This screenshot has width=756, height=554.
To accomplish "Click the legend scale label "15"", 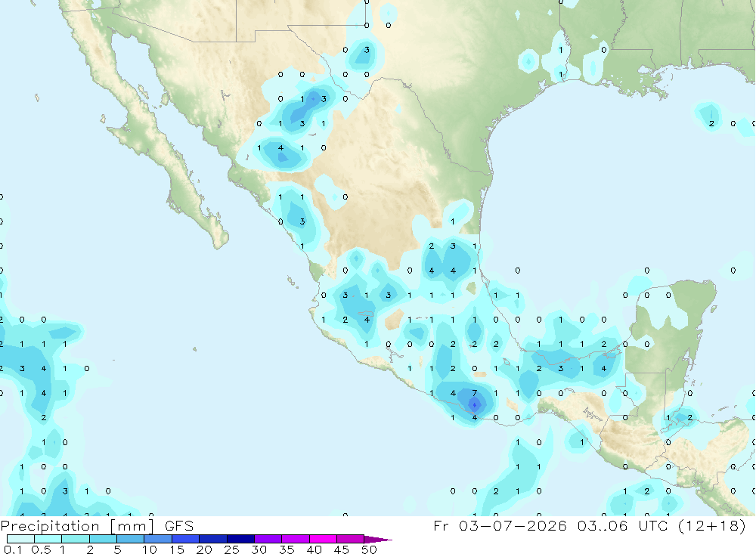I will point(177,549).
